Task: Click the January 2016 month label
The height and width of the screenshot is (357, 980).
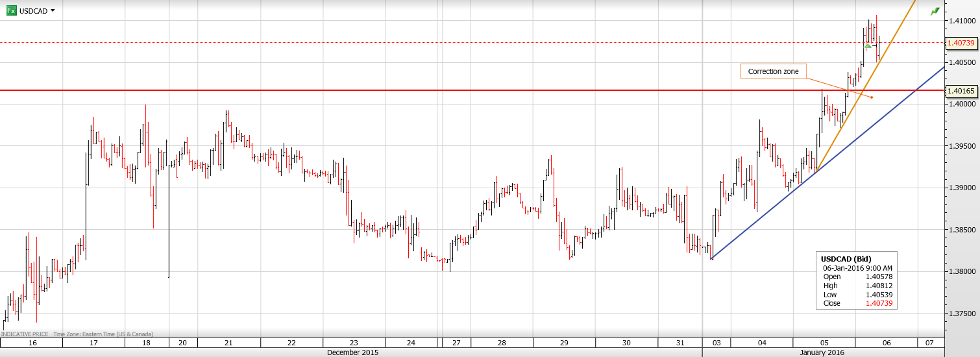Action: pyautogui.click(x=823, y=352)
